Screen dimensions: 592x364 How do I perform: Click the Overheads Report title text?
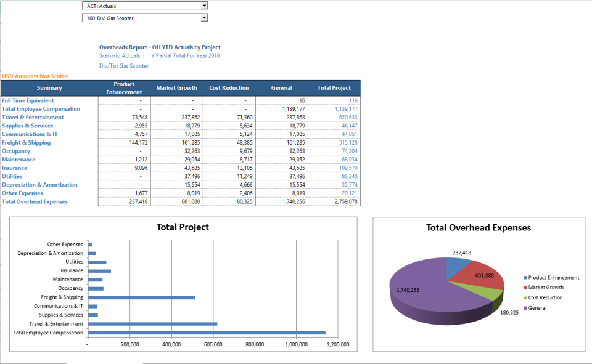[x=160, y=47]
